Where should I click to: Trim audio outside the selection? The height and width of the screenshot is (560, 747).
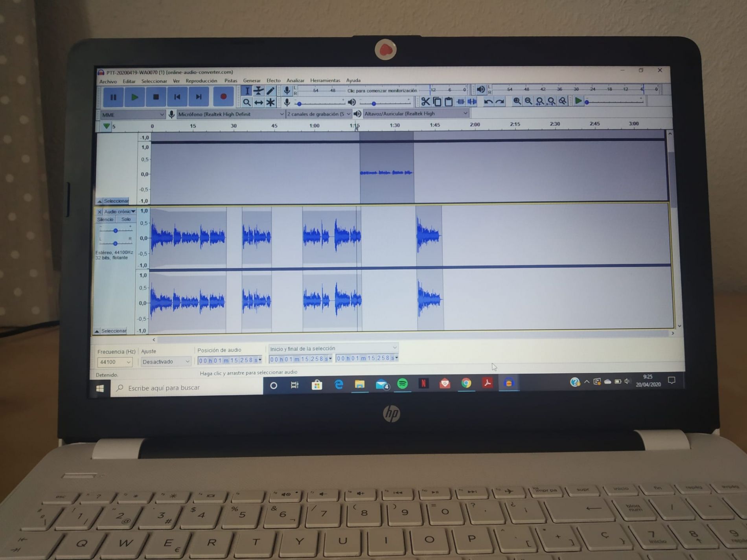(460, 102)
